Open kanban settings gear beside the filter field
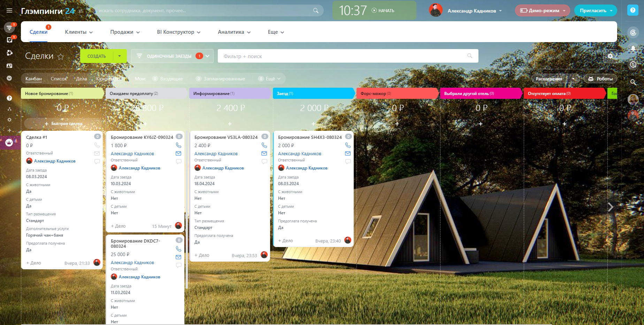Screen dimensions: 644x325 click(610, 56)
